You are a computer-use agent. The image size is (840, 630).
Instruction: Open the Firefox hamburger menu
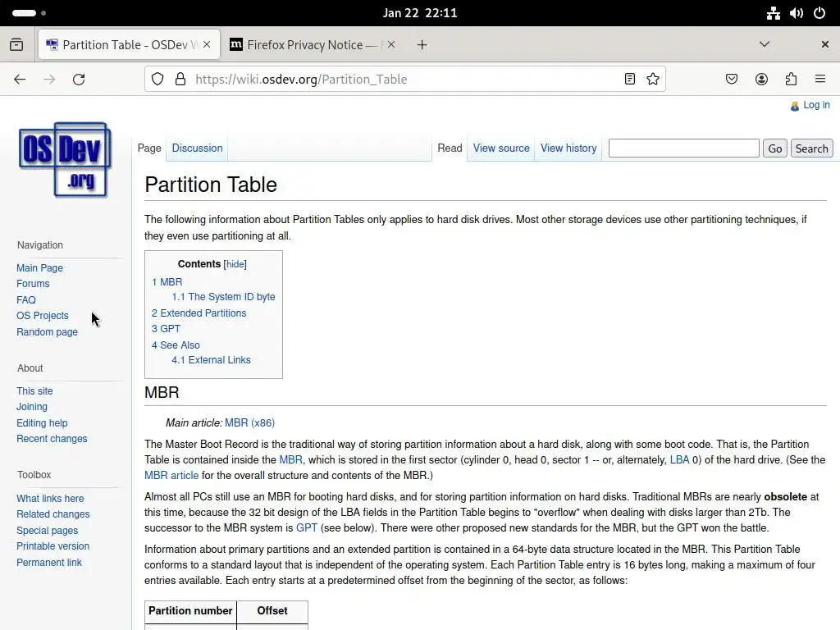(820, 80)
